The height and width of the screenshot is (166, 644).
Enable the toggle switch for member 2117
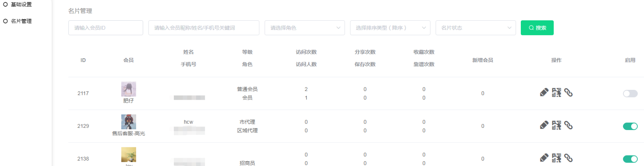click(630, 94)
